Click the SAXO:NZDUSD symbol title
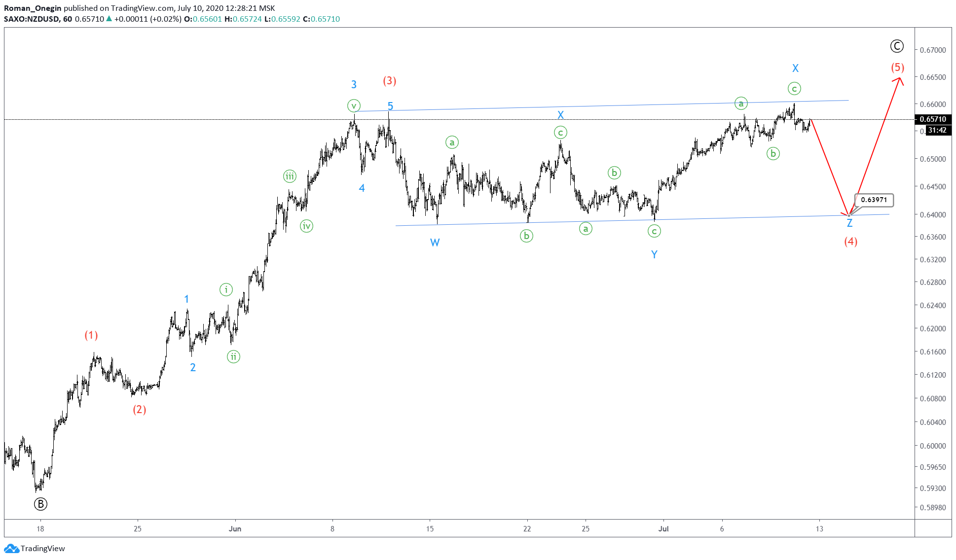 click(x=32, y=19)
